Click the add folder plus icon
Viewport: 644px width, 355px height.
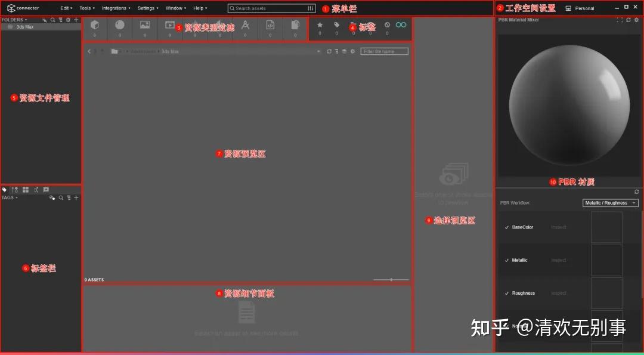click(x=76, y=20)
